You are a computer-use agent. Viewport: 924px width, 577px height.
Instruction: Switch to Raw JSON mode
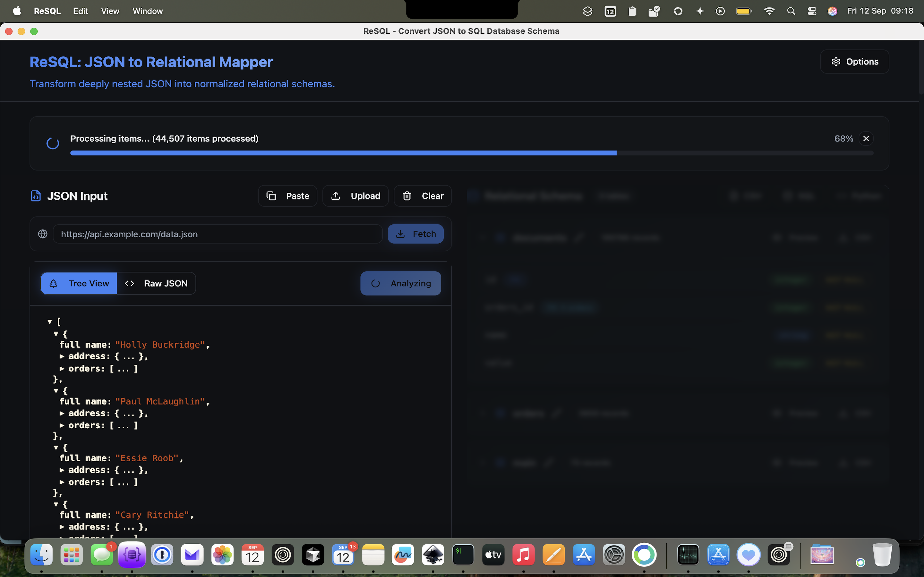157,284
